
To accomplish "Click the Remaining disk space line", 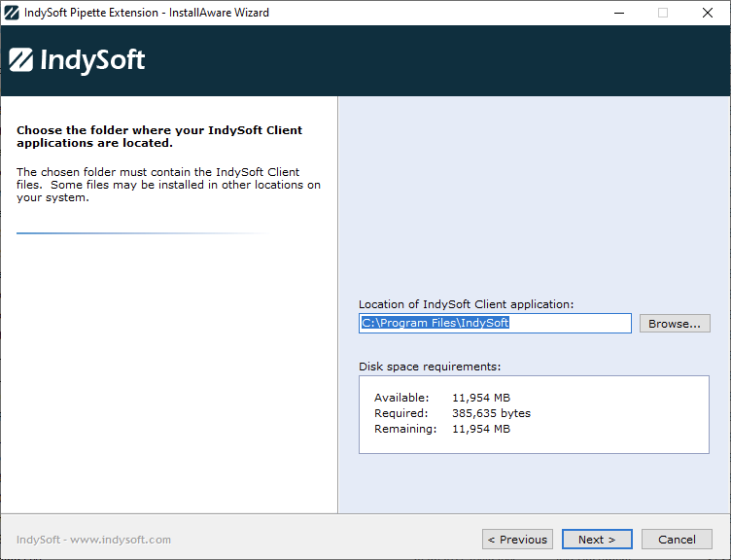I will (442, 429).
